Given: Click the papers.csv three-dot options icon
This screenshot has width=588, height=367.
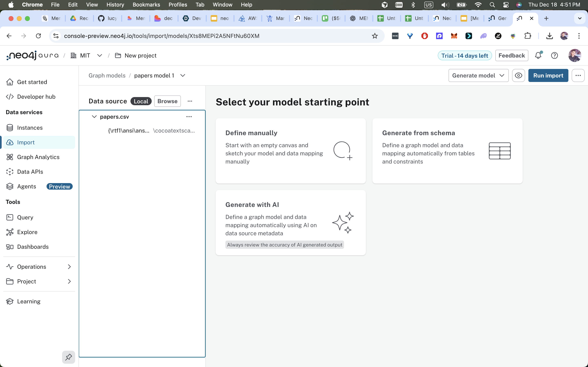Looking at the screenshot, I should (189, 117).
